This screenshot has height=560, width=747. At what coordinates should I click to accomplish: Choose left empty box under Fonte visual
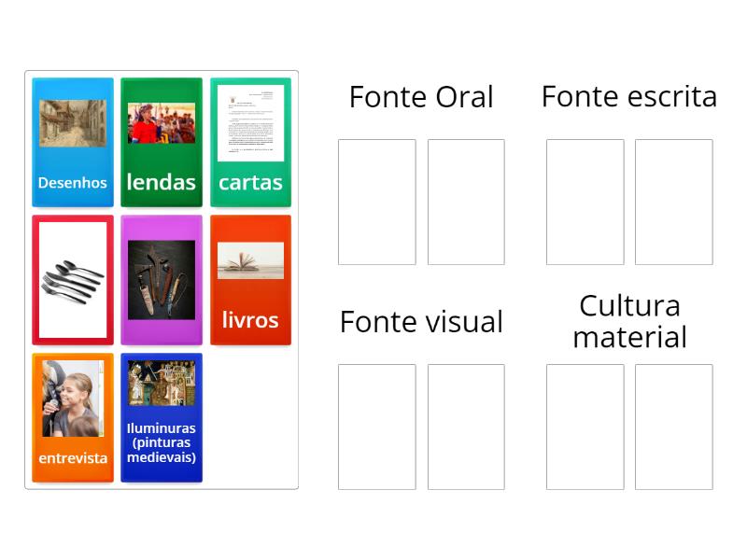tap(377, 427)
